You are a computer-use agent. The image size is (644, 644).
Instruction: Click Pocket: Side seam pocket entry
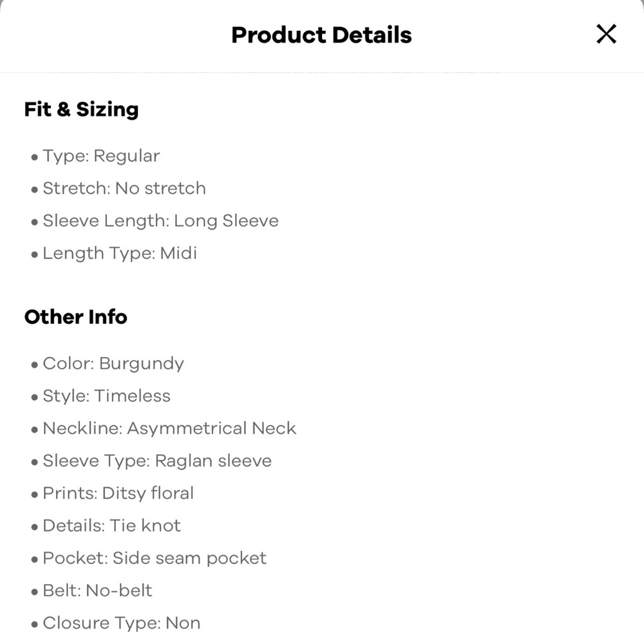(155, 558)
